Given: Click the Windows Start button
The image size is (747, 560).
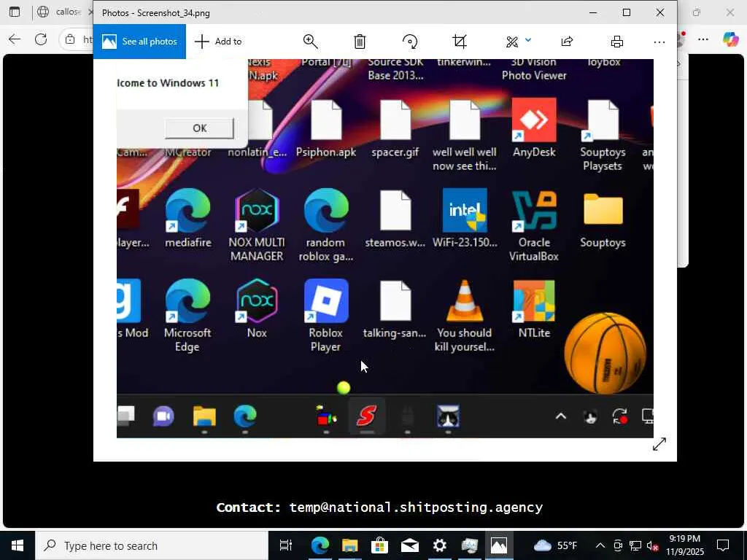Looking at the screenshot, I should tap(18, 545).
